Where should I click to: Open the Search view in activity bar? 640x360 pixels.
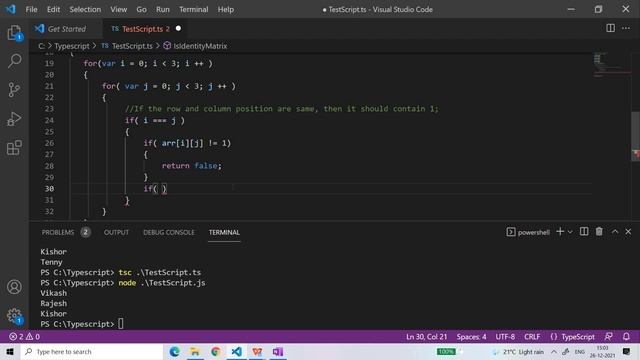[x=14, y=61]
